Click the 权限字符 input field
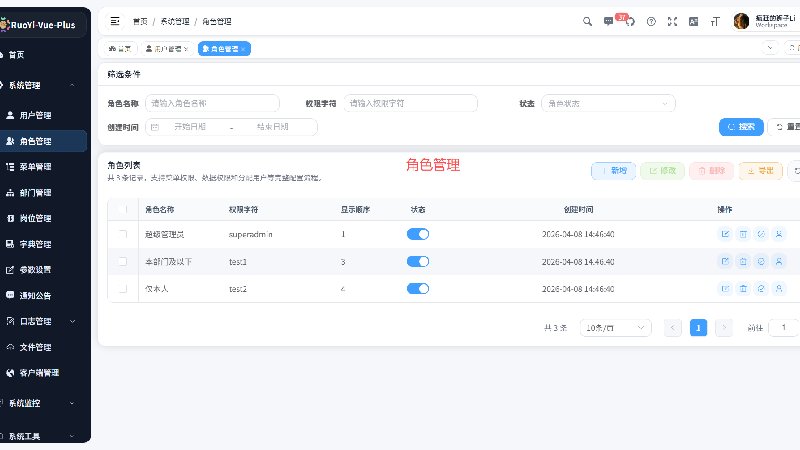Viewport: 800px width, 450px height. click(411, 103)
